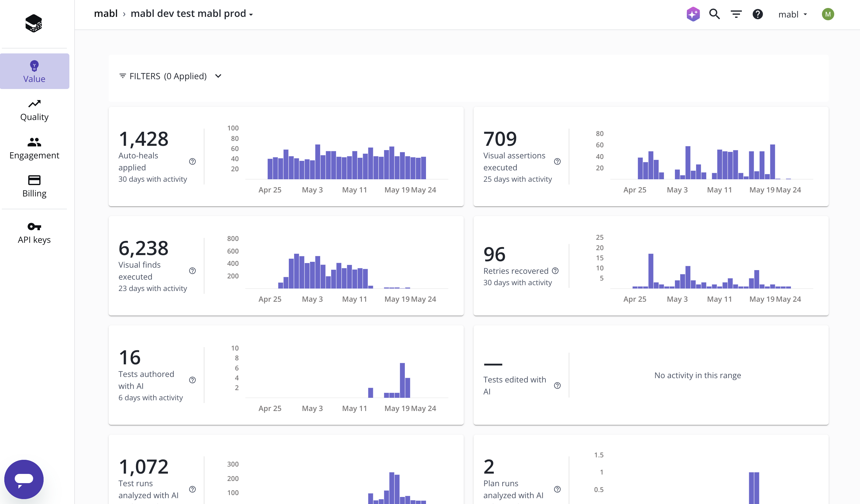The height and width of the screenshot is (504, 860).
Task: Show help for Tests authored with AI
Action: click(192, 380)
